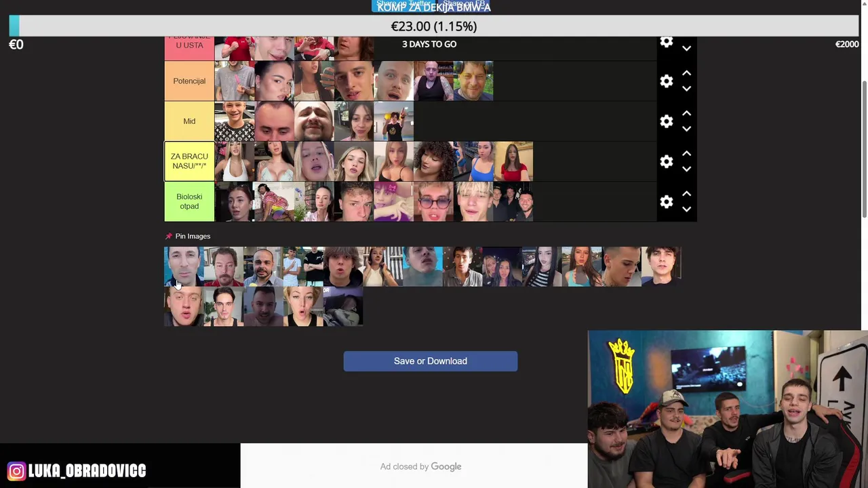Select Bioloski otpad thumbnail of three men

coord(513,201)
